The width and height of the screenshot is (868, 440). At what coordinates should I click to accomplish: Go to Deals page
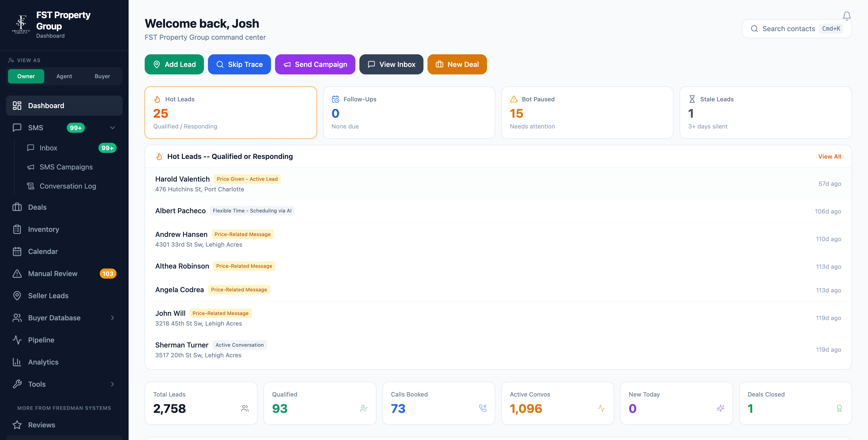point(64,207)
